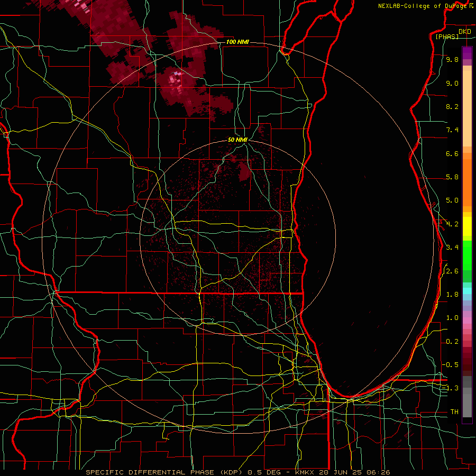This screenshot has width=476, height=476.
Task: Click the dark red echo blob inside 50 NMI ring
Action: click(243, 172)
